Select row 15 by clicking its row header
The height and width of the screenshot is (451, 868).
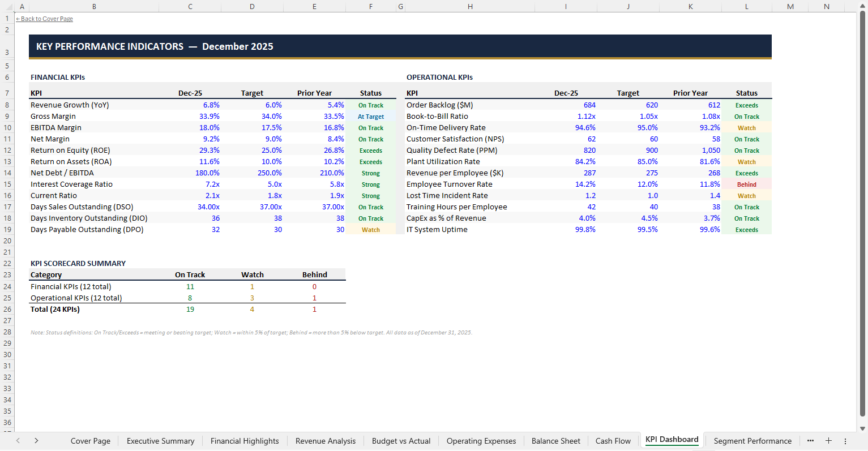point(6,184)
